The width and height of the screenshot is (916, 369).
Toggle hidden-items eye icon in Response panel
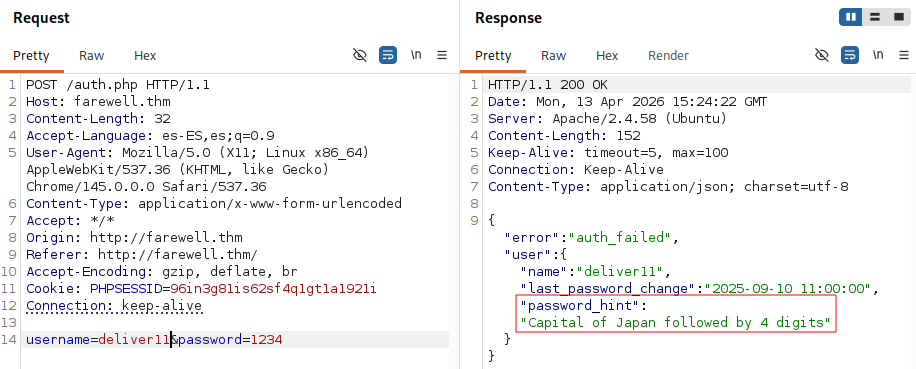[822, 55]
